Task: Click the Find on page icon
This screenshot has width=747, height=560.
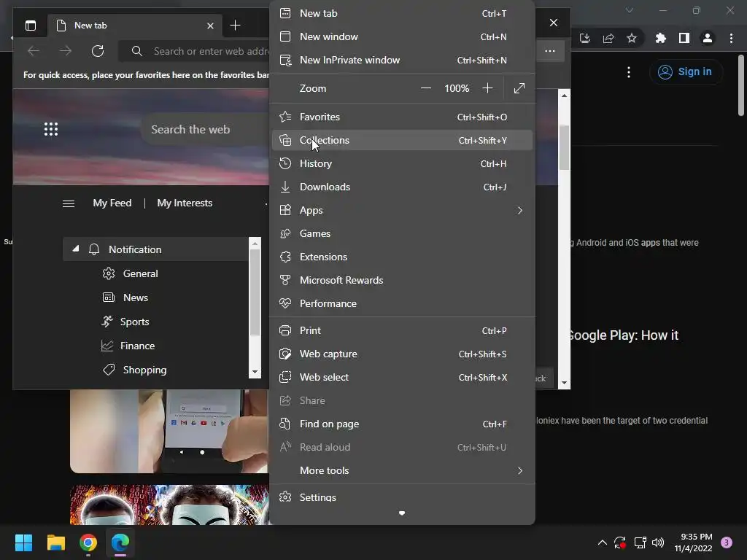Action: [x=285, y=424]
